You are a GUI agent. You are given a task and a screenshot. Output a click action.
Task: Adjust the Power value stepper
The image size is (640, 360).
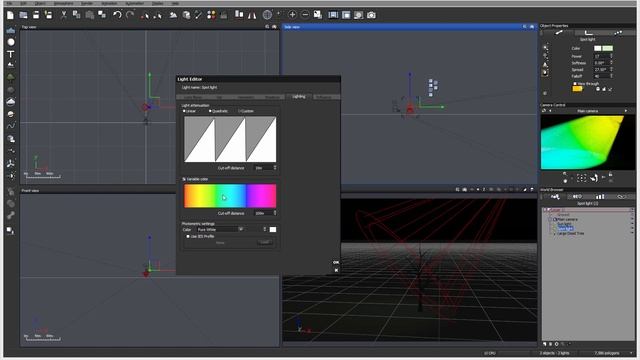(611, 56)
